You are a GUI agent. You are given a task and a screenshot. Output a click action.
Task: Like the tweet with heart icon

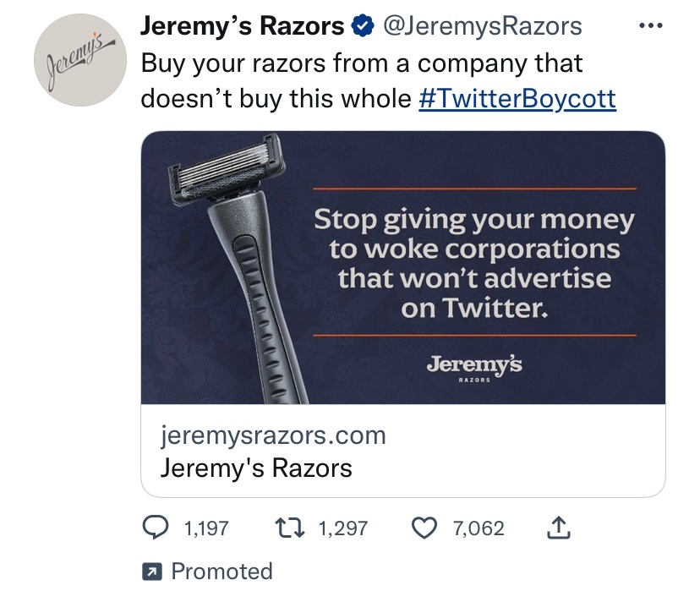(x=424, y=528)
